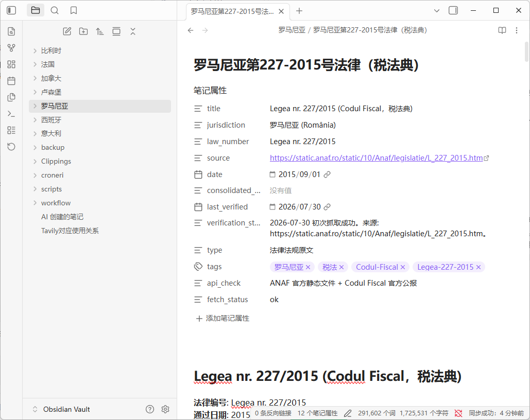Open the AI 创建的笔记 note
Viewport: 530px width, 420px height.
point(62,217)
